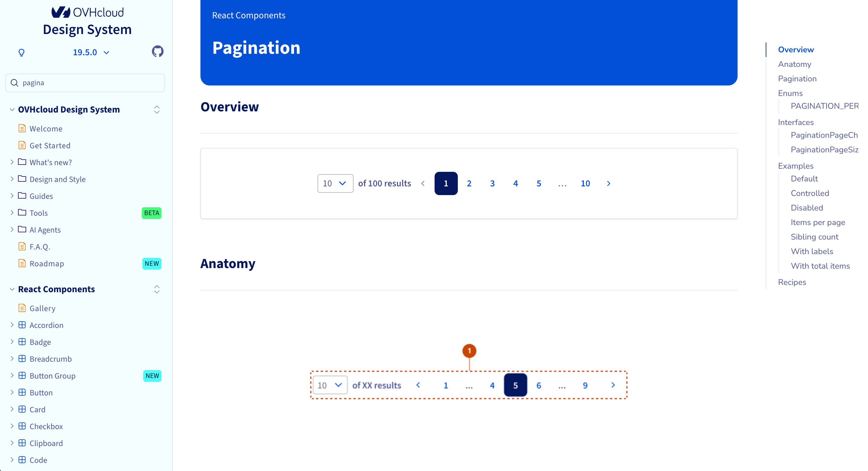
Task: Click the folder icon beside AI Agents
Action: 22,229
